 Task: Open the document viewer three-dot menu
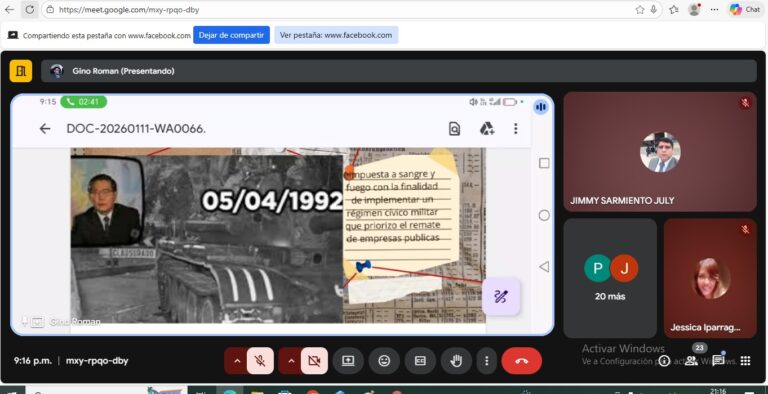(515, 129)
